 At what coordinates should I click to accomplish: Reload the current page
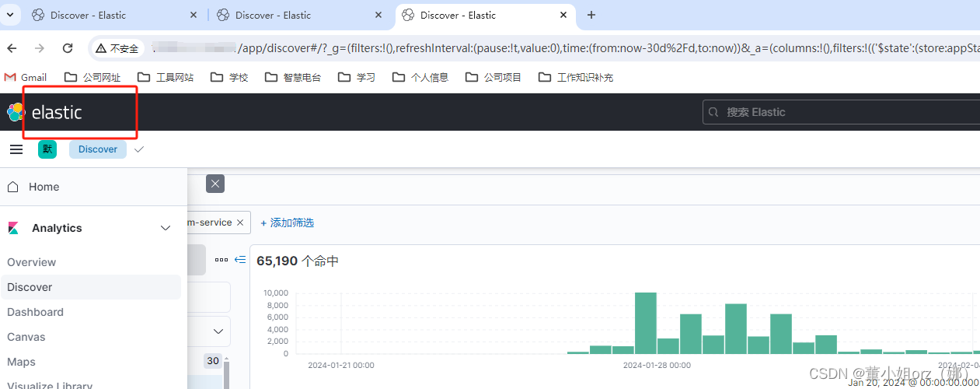click(x=68, y=48)
